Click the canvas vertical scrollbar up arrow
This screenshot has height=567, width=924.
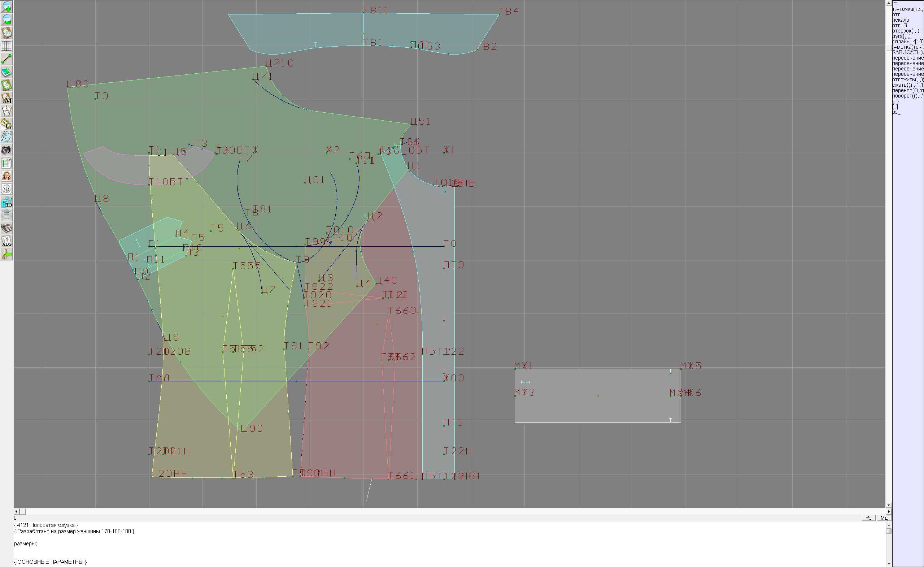coord(889,3)
